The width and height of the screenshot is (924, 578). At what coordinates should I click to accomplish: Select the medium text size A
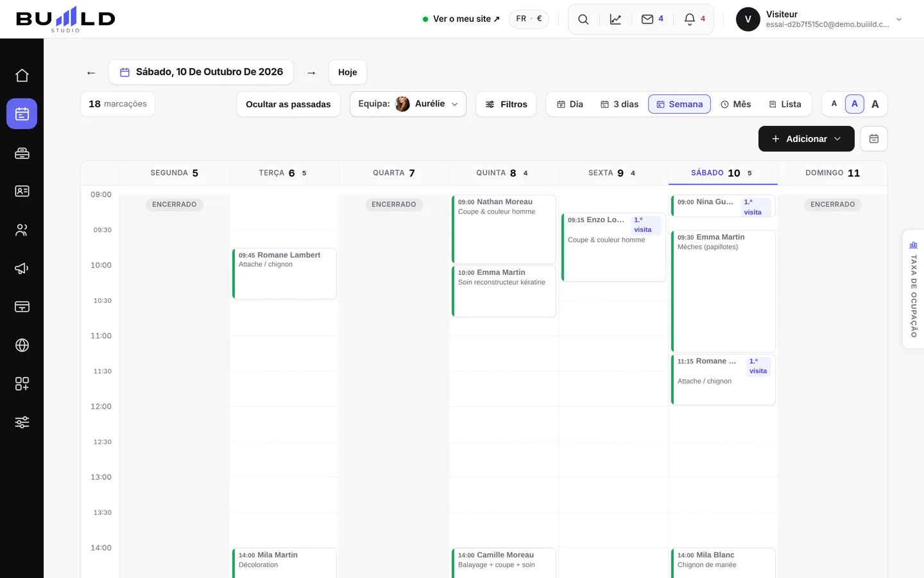[x=855, y=104]
